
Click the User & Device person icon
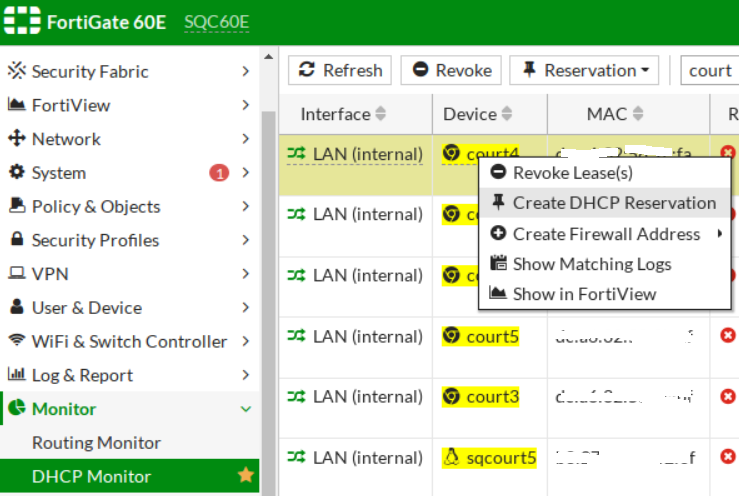pyautogui.click(x=17, y=306)
